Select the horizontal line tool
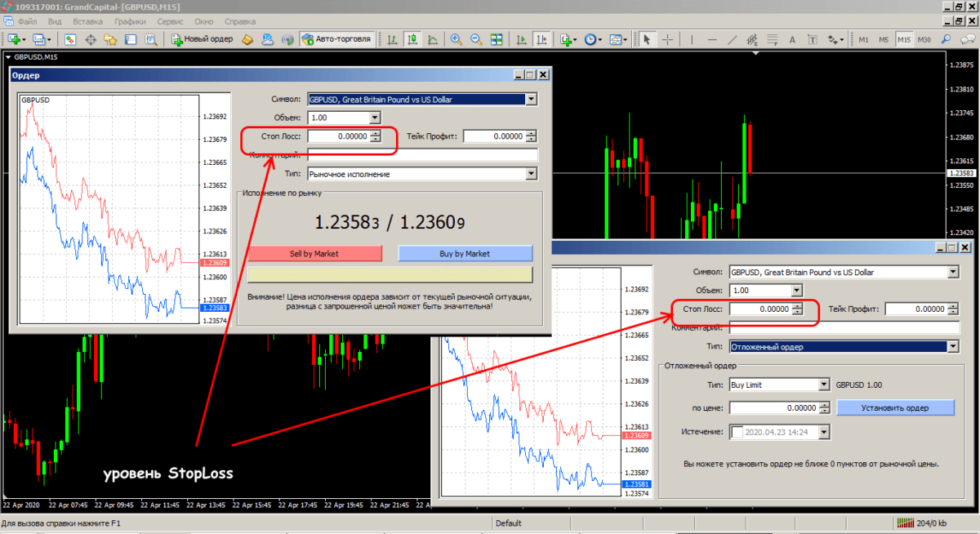980x534 pixels. tap(713, 38)
